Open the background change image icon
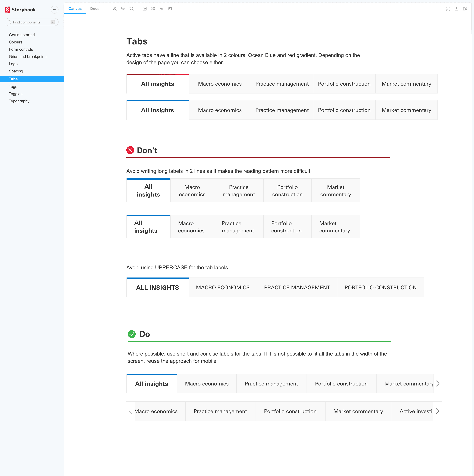 (x=145, y=9)
